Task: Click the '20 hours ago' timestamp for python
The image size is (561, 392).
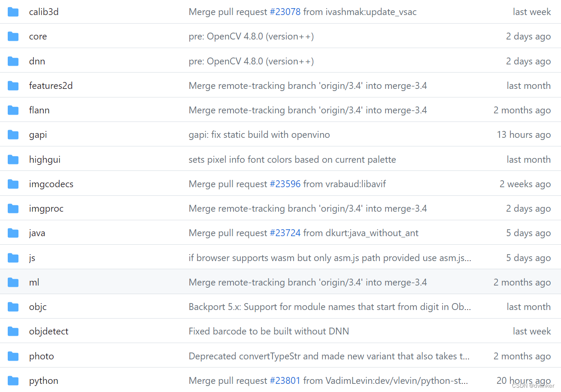Action: coord(524,381)
